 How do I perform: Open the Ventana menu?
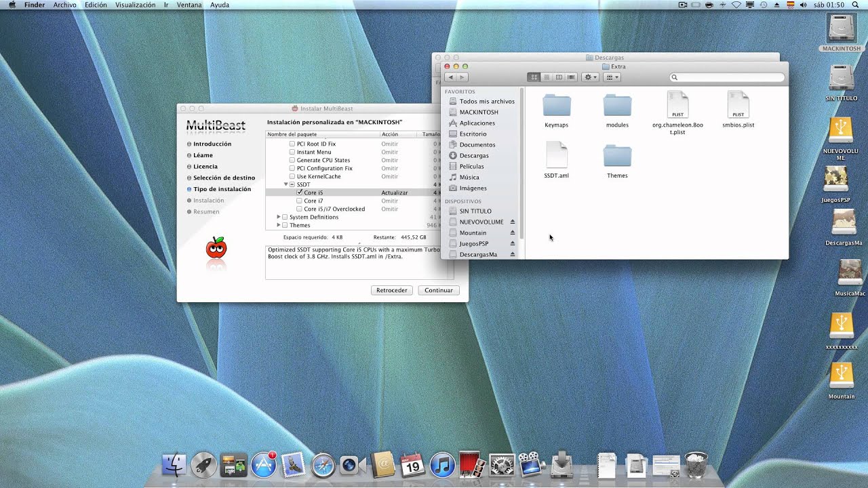click(189, 5)
